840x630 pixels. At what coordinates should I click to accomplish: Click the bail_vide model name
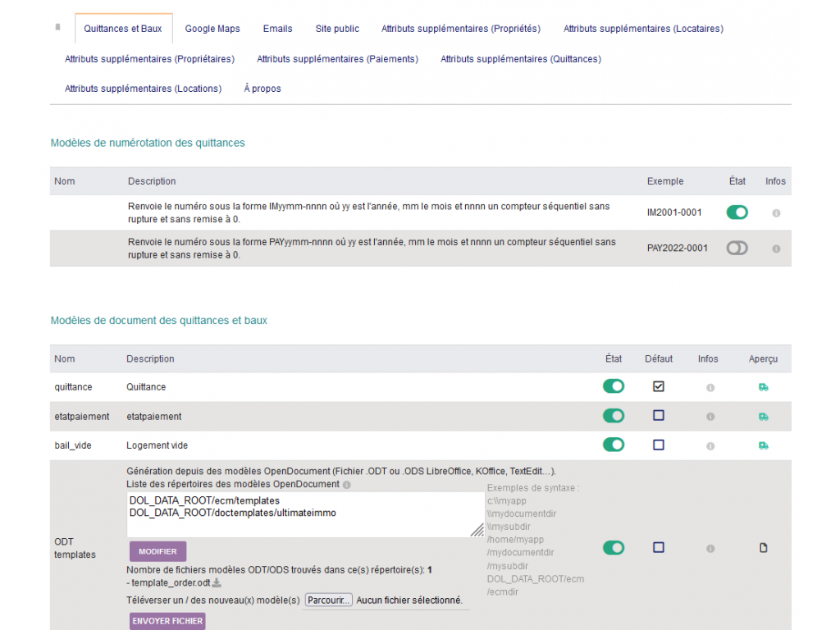click(x=73, y=445)
